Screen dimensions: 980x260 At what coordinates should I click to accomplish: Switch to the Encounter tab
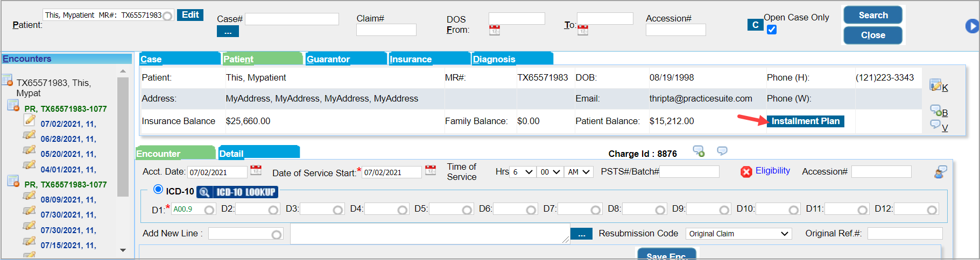[x=175, y=153]
